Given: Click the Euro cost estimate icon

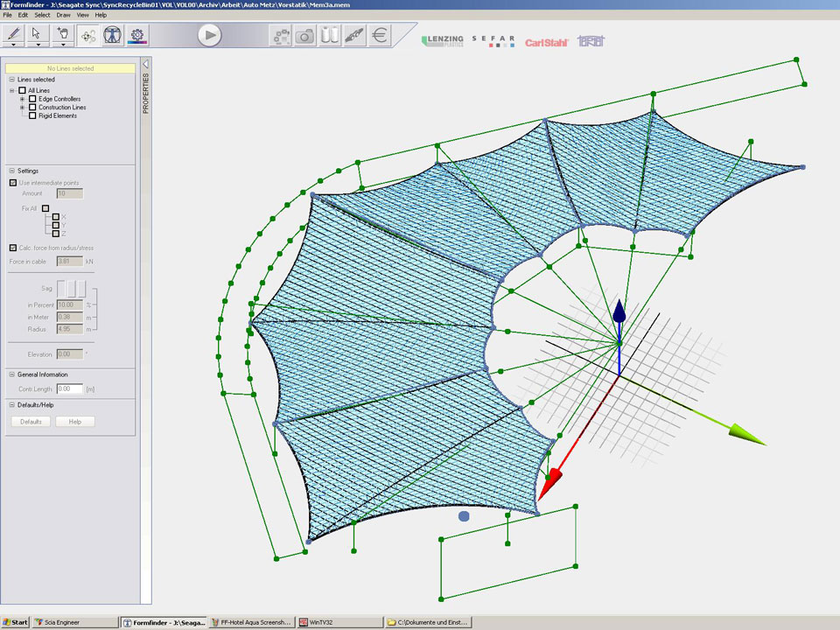Looking at the screenshot, I should click(379, 36).
